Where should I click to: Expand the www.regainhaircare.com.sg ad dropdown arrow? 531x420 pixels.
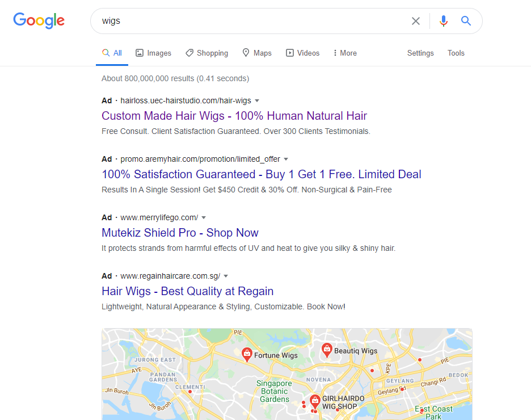pos(226,276)
